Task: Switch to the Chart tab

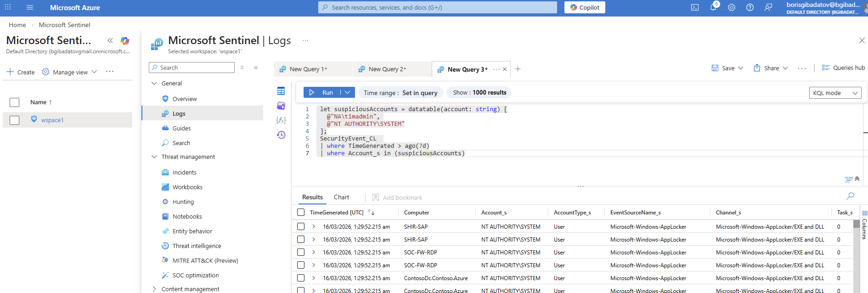Action: [341, 197]
